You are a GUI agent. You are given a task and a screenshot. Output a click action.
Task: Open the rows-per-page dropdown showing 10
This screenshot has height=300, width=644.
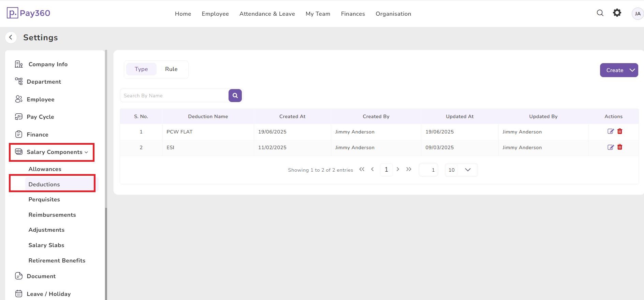pyautogui.click(x=461, y=170)
